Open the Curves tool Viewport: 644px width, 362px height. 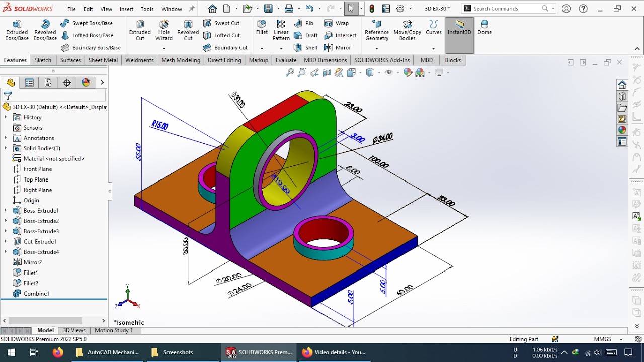coord(434,27)
